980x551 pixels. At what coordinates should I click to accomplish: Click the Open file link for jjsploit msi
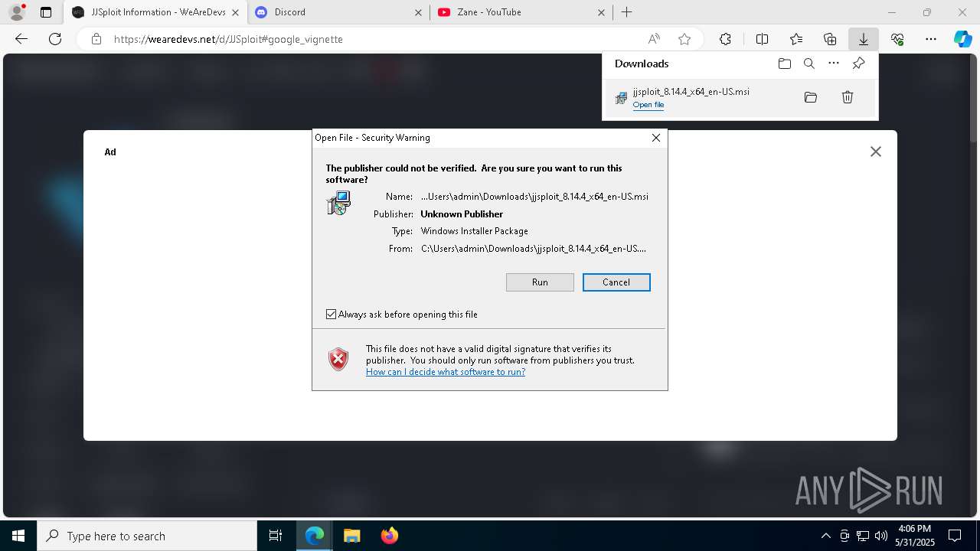coord(648,105)
